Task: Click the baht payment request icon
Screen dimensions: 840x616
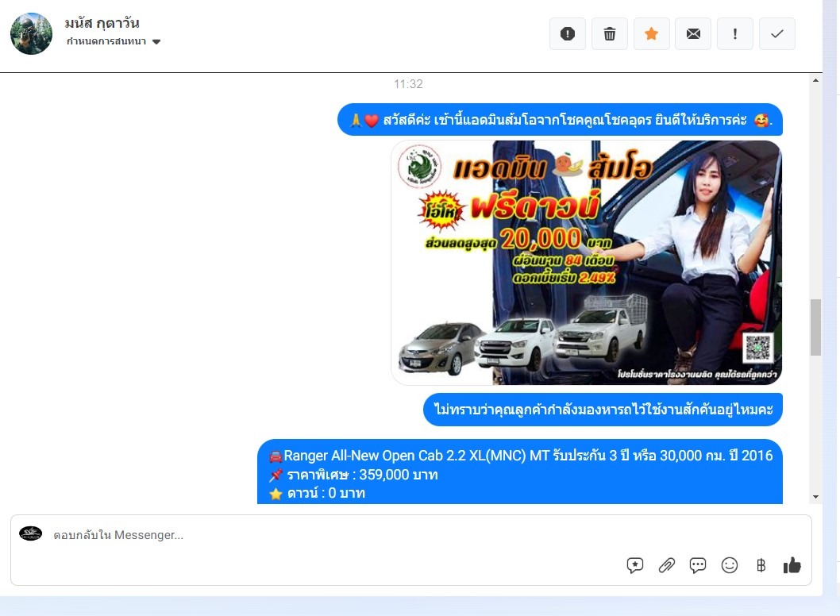Action: pyautogui.click(x=761, y=565)
